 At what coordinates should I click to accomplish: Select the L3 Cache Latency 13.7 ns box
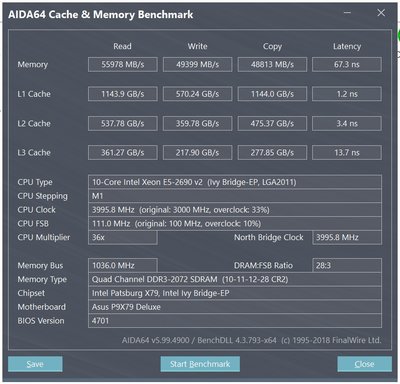(347, 152)
